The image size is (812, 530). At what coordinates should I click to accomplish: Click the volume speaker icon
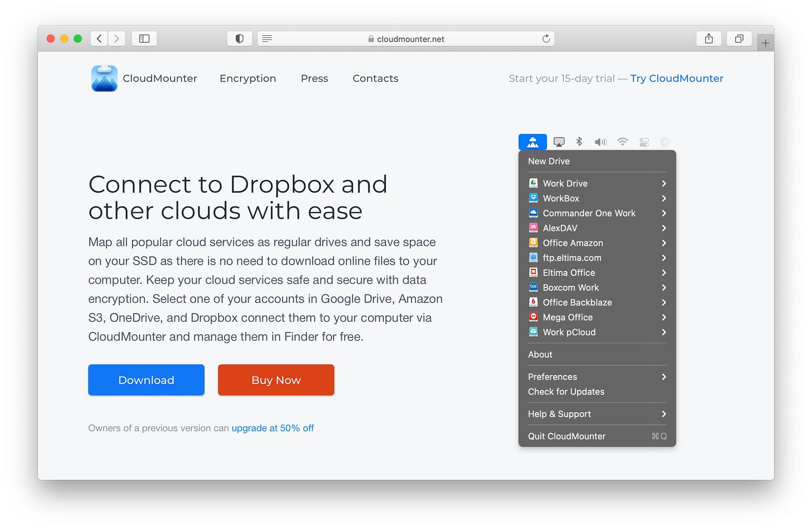(x=600, y=142)
